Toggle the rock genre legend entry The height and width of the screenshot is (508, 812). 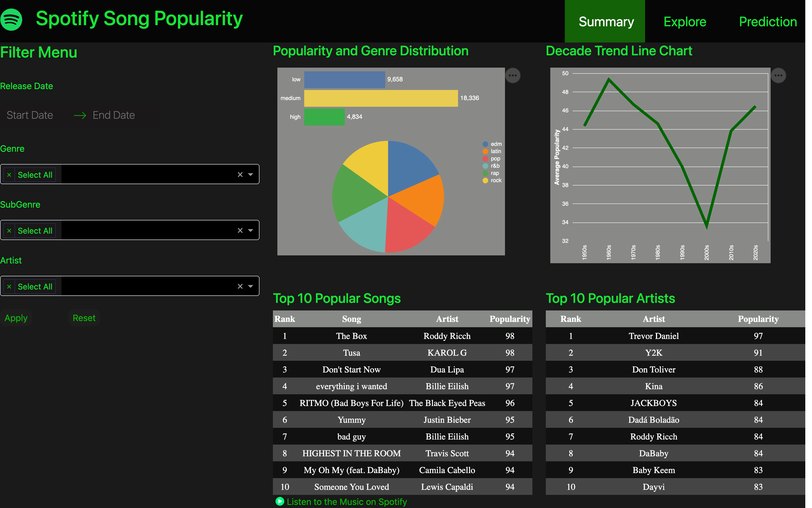click(x=492, y=181)
